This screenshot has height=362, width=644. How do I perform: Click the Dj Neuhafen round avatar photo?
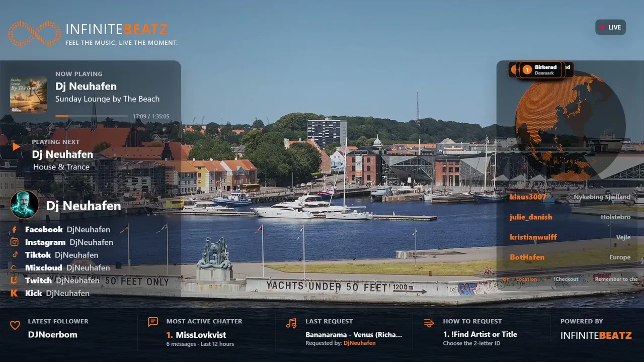pyautogui.click(x=25, y=205)
